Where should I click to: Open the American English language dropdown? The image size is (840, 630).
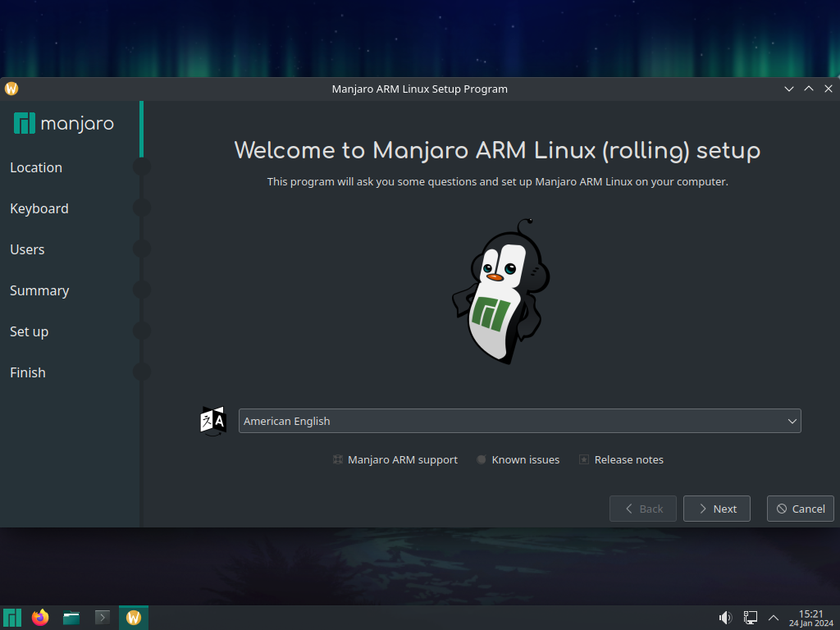[519, 421]
